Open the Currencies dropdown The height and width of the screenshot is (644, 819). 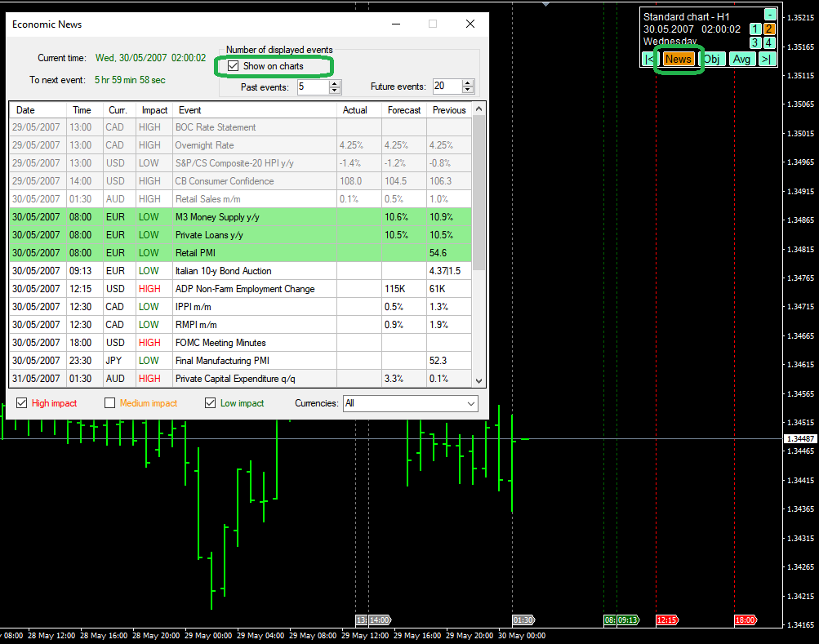tap(411, 403)
